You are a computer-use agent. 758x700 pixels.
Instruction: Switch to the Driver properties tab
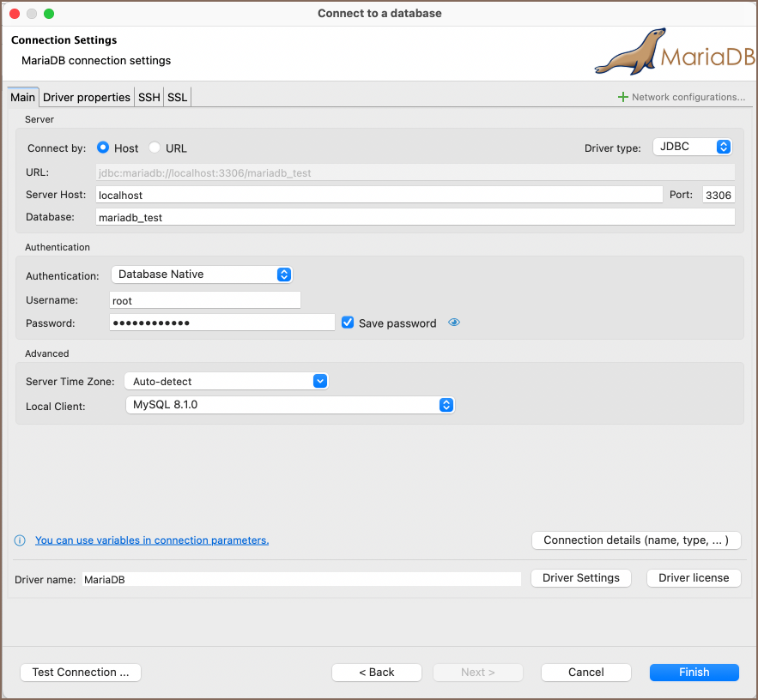87,98
